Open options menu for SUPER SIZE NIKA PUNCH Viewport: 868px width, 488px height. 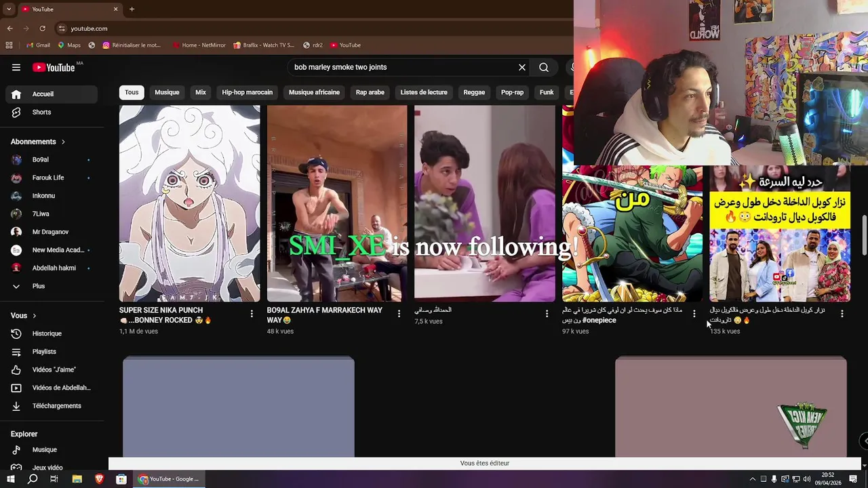(x=252, y=314)
